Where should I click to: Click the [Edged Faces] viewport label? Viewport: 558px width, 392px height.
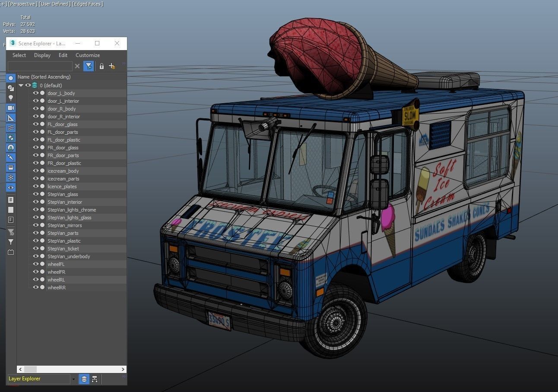pyautogui.click(x=88, y=4)
